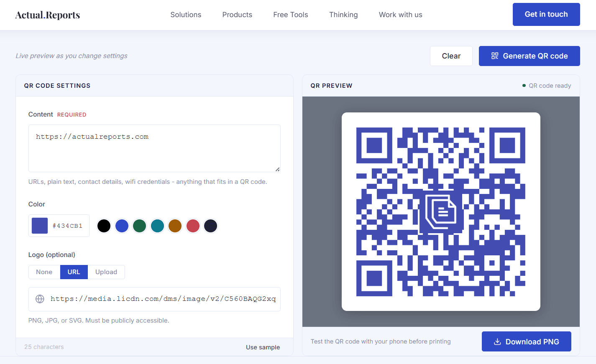Click the QR code ready status text
596x364 pixels.
click(550, 86)
